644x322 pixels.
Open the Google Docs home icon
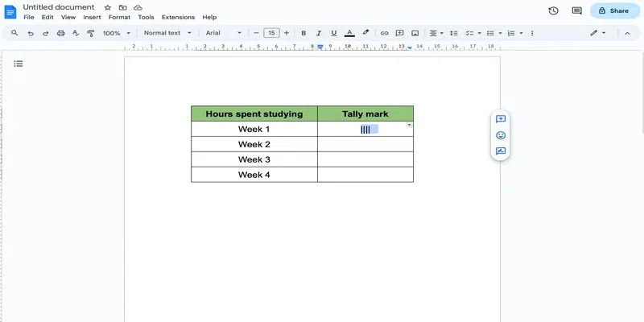tap(10, 12)
